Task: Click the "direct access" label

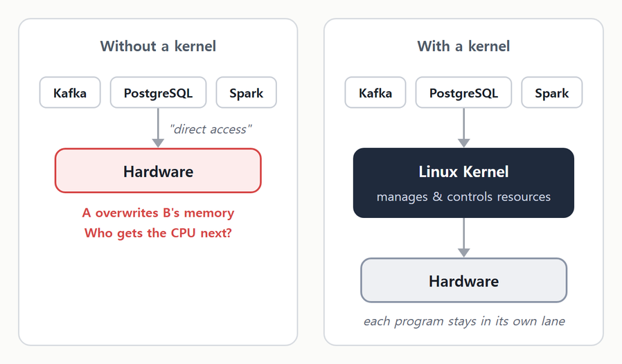Action: coord(211,129)
